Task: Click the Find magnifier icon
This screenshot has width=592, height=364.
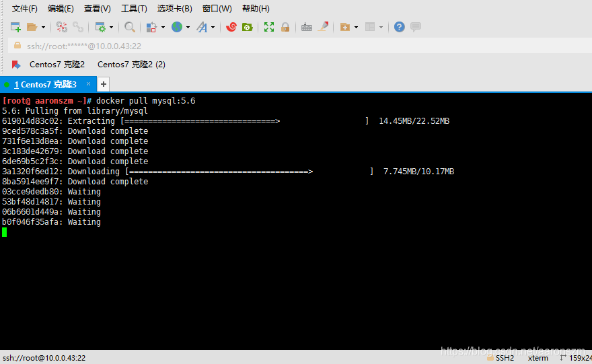Action: click(x=129, y=27)
